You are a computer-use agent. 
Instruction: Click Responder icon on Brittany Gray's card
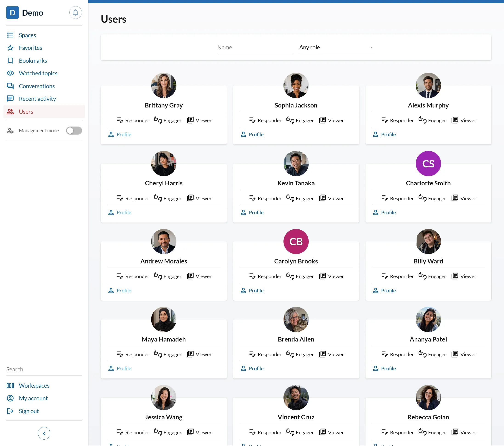coord(120,120)
